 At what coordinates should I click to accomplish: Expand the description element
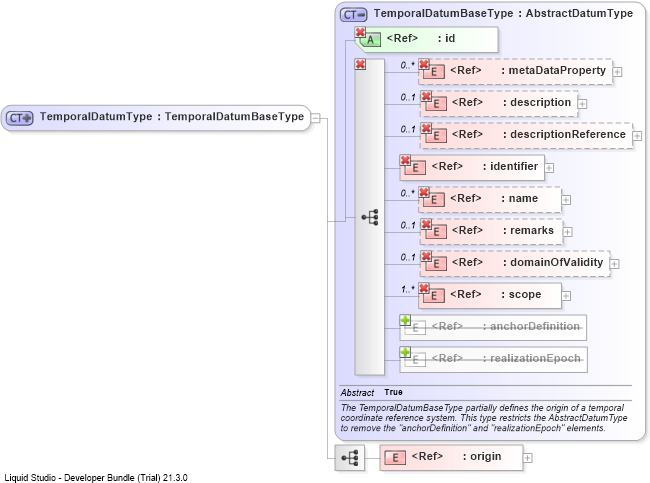[x=582, y=104]
